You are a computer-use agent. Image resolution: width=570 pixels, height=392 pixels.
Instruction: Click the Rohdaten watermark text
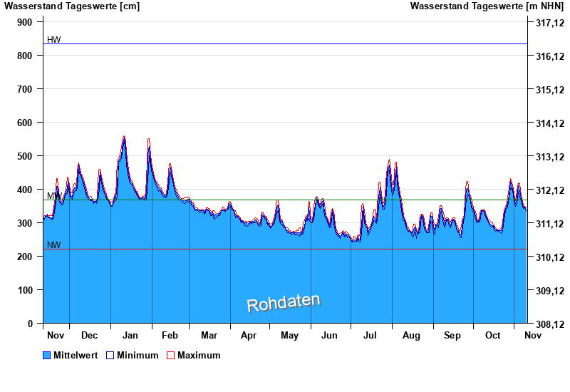284,303
